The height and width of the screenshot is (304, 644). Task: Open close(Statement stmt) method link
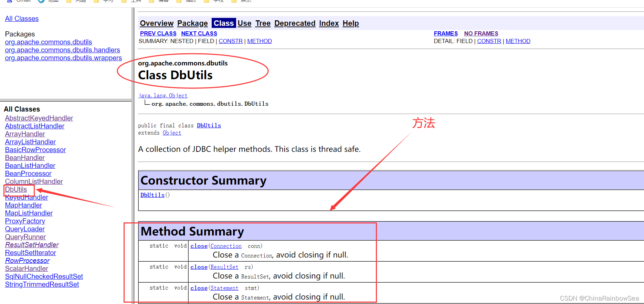(x=199, y=288)
